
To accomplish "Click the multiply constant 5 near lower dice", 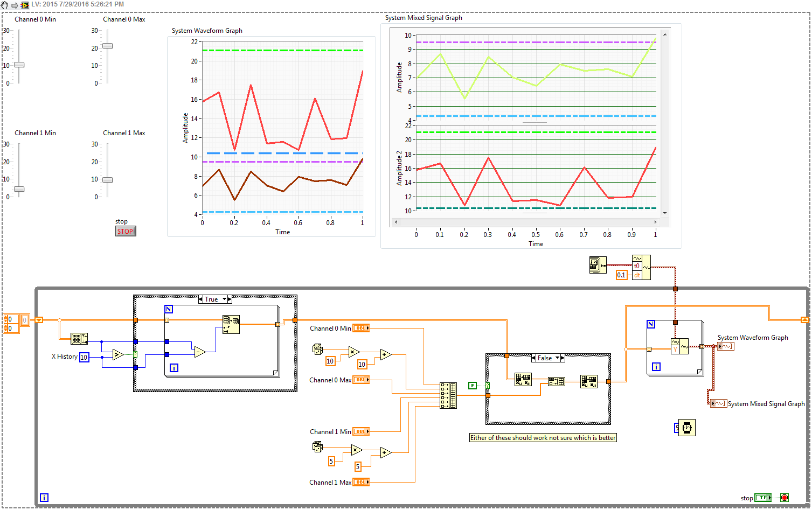I will pos(331,461).
